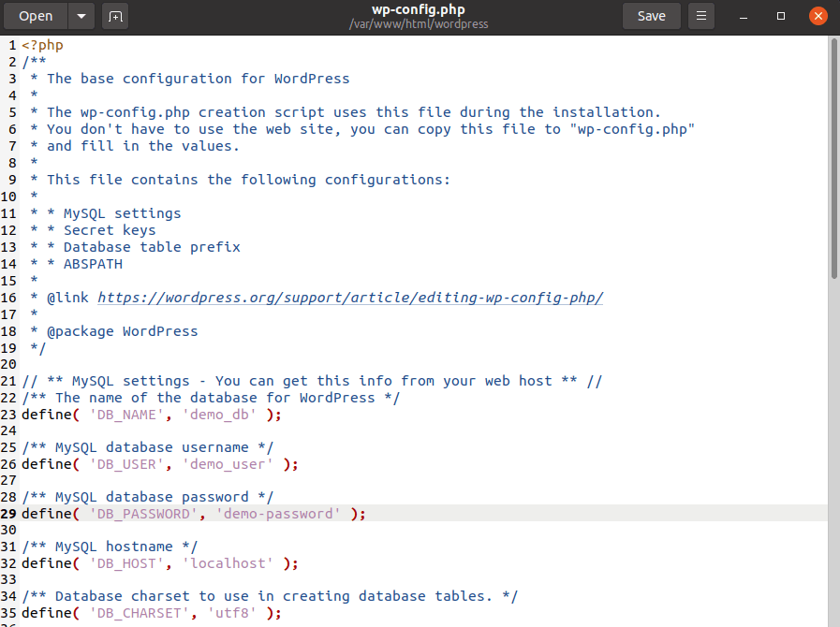Maximize the text editor window
This screenshot has height=627, width=840.
tap(781, 16)
